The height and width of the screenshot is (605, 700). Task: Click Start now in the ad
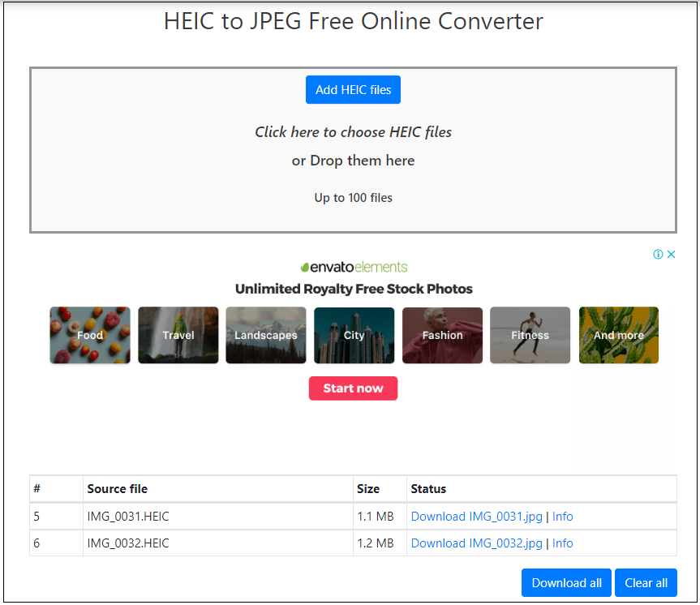[353, 388]
